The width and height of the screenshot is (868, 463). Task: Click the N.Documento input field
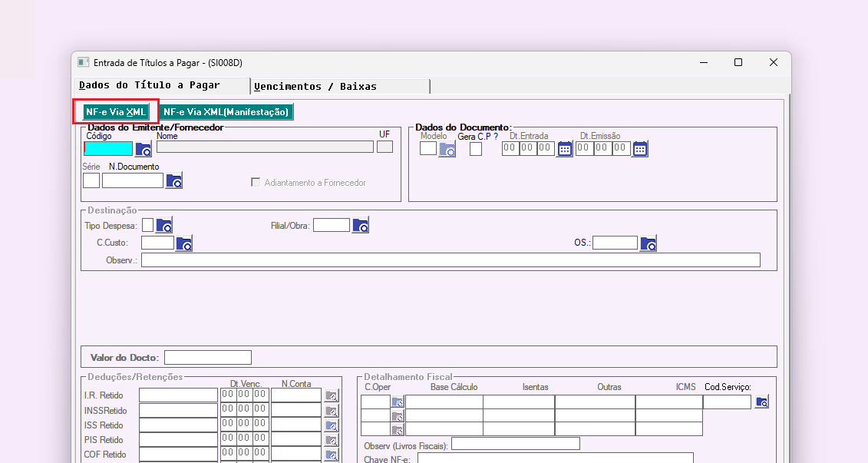pos(133,180)
